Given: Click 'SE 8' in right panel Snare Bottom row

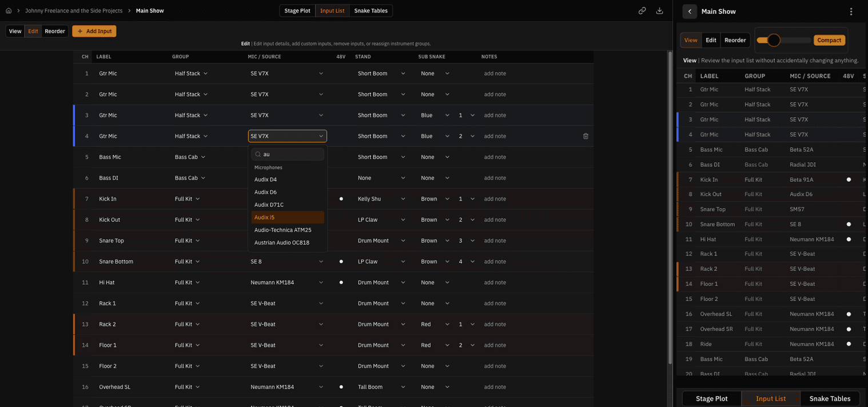Looking at the screenshot, I should pos(795,224).
